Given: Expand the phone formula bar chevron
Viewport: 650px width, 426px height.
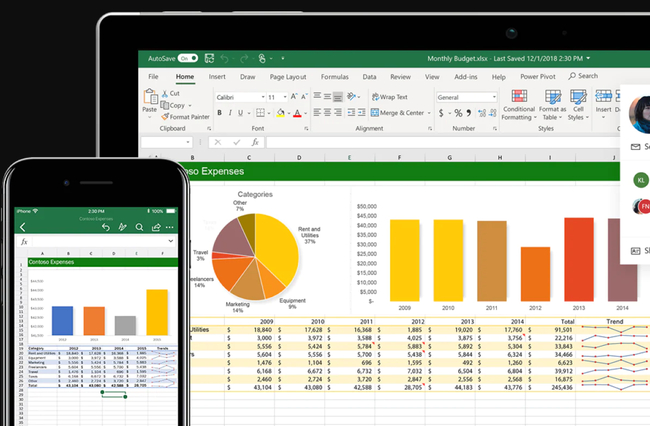Looking at the screenshot, I should [x=170, y=241].
